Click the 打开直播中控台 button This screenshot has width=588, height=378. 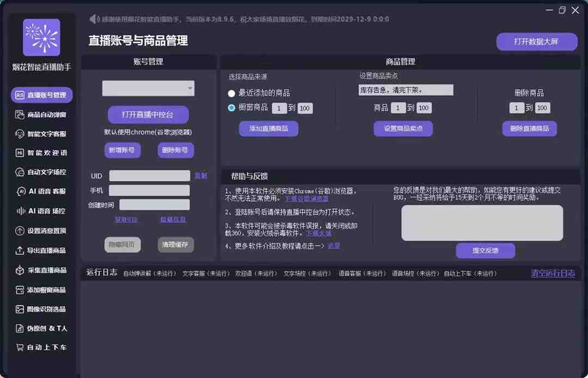[148, 115]
